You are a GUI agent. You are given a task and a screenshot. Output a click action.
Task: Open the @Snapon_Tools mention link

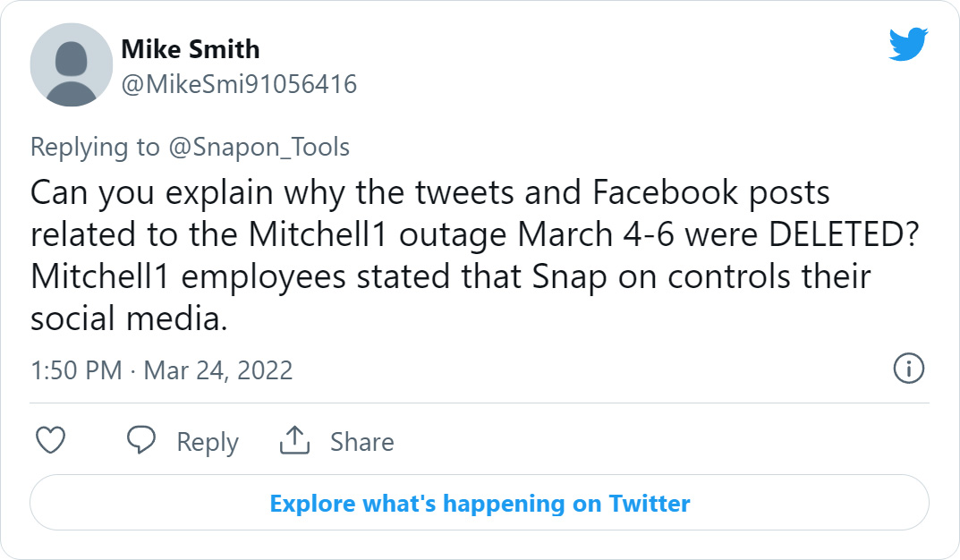259,148
